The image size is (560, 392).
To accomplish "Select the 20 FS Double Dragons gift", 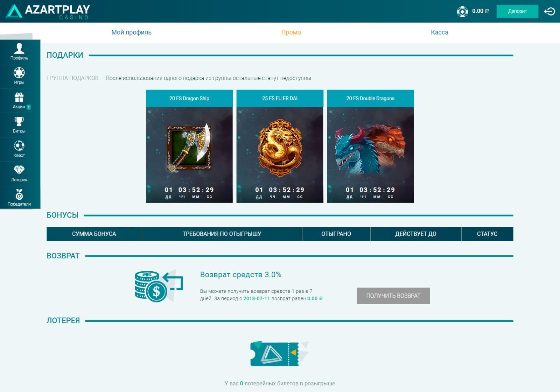I will (370, 146).
